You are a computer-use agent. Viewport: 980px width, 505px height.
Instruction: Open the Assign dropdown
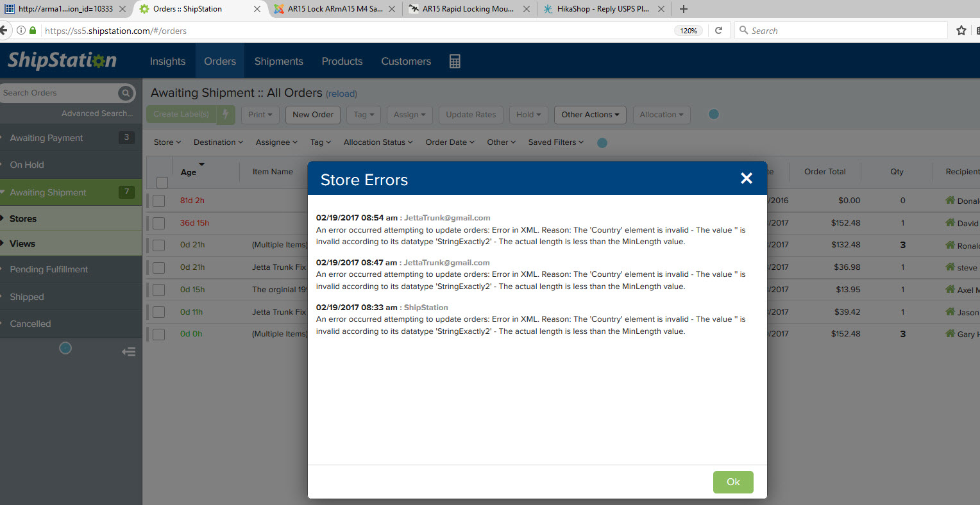[410, 115]
